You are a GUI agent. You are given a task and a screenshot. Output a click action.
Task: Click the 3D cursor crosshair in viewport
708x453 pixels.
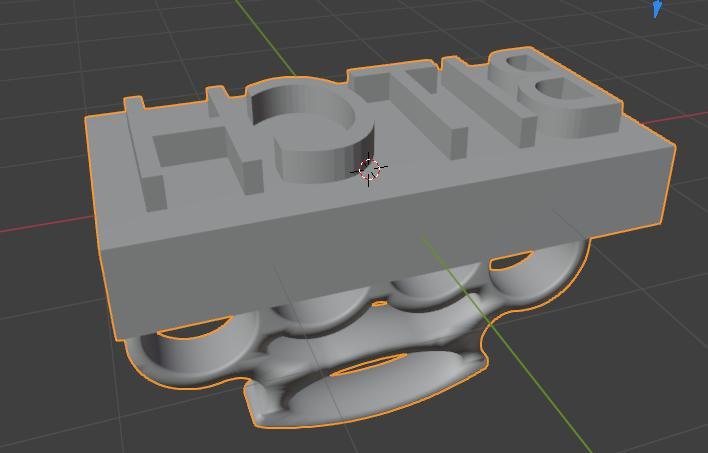[369, 169]
